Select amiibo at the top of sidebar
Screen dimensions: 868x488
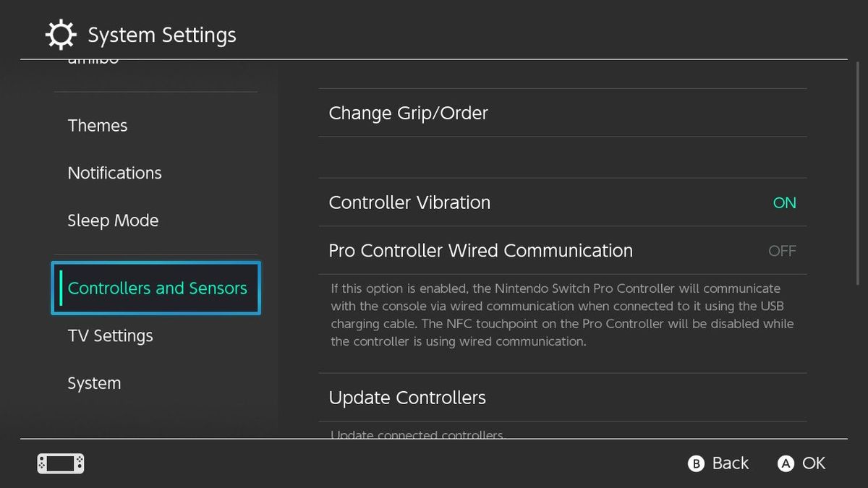tap(94, 58)
